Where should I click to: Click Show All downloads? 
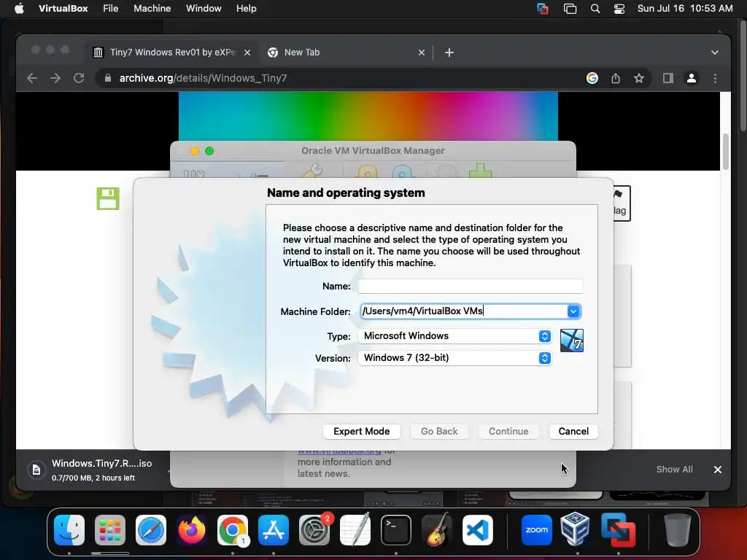tap(674, 470)
